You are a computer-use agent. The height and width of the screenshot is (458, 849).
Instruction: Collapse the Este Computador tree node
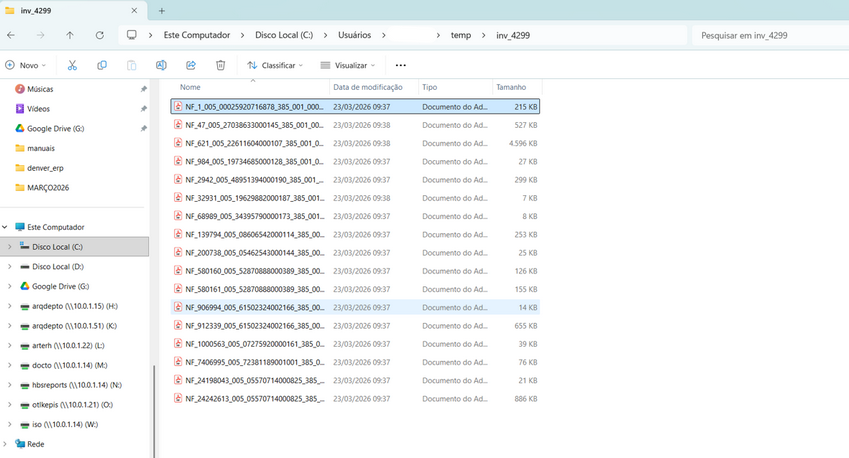(x=6, y=227)
